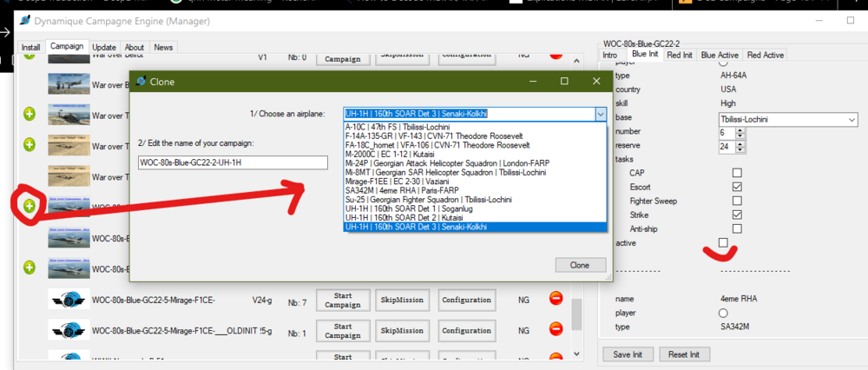Image resolution: width=868 pixels, height=370 pixels.
Task: Go to the Update tab
Action: click(104, 48)
